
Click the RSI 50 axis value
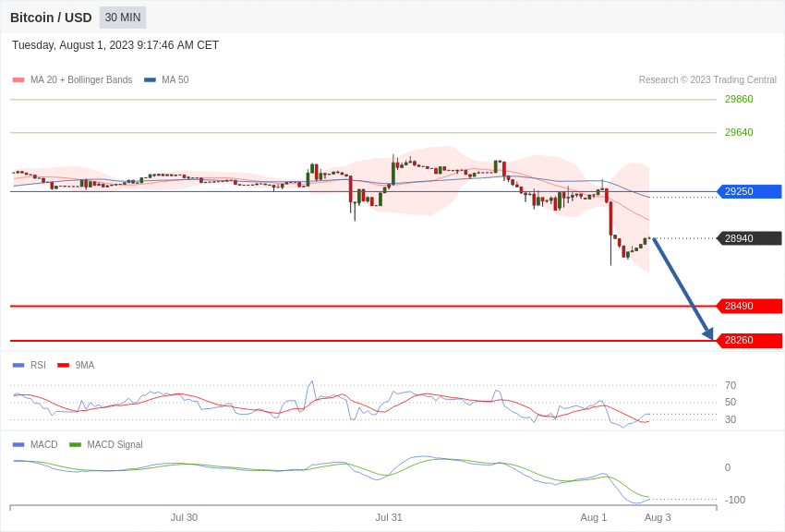731,403
